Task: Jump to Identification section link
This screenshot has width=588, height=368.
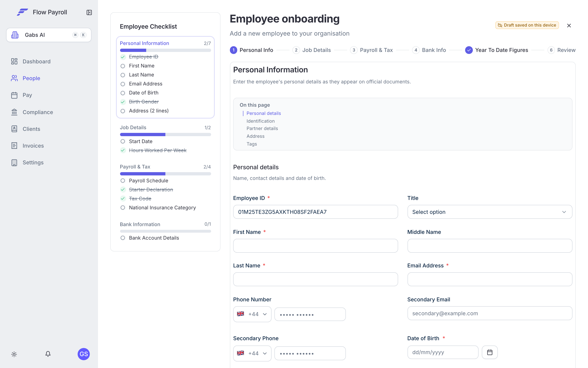Action: (x=261, y=121)
